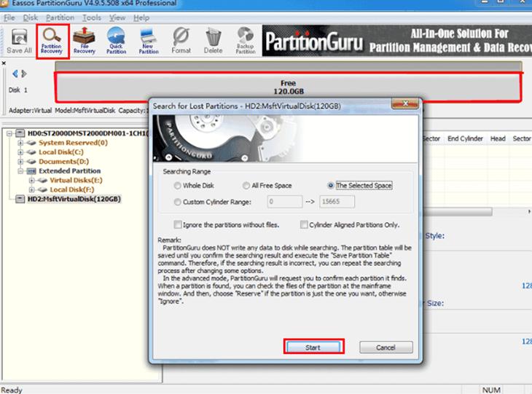Select Local Disk(F:) in the tree
Image resolution: width=532 pixels, height=394 pixels.
coord(72,190)
